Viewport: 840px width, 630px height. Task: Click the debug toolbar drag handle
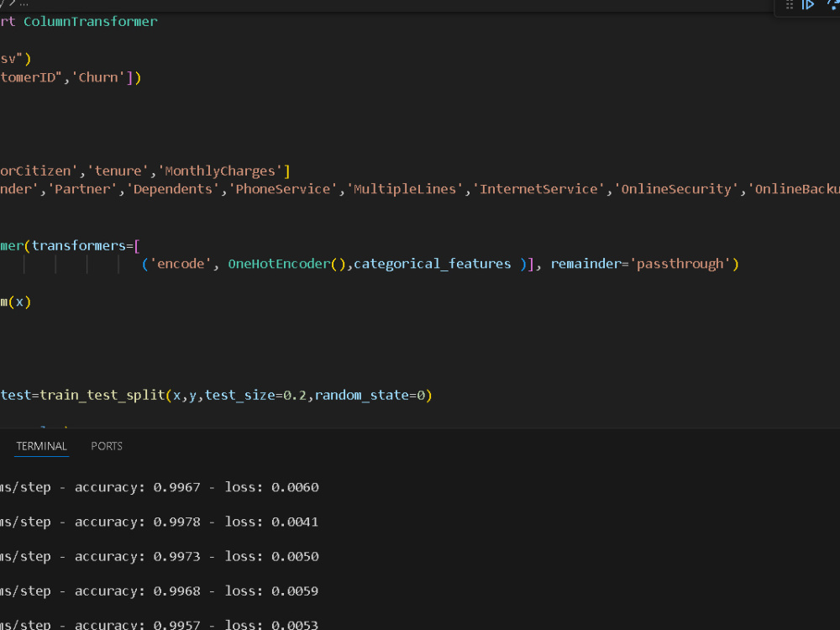(789, 5)
